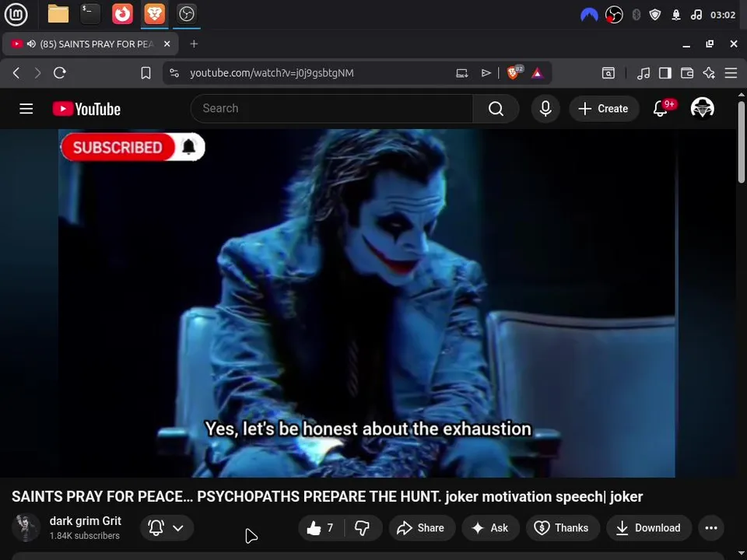Click the video title text

pyautogui.click(x=327, y=497)
